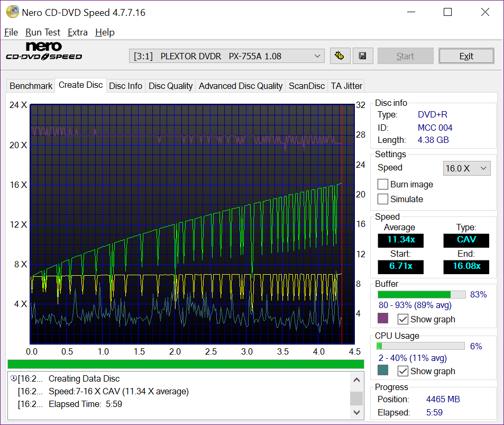Open the ScanDisc tab

click(x=307, y=86)
